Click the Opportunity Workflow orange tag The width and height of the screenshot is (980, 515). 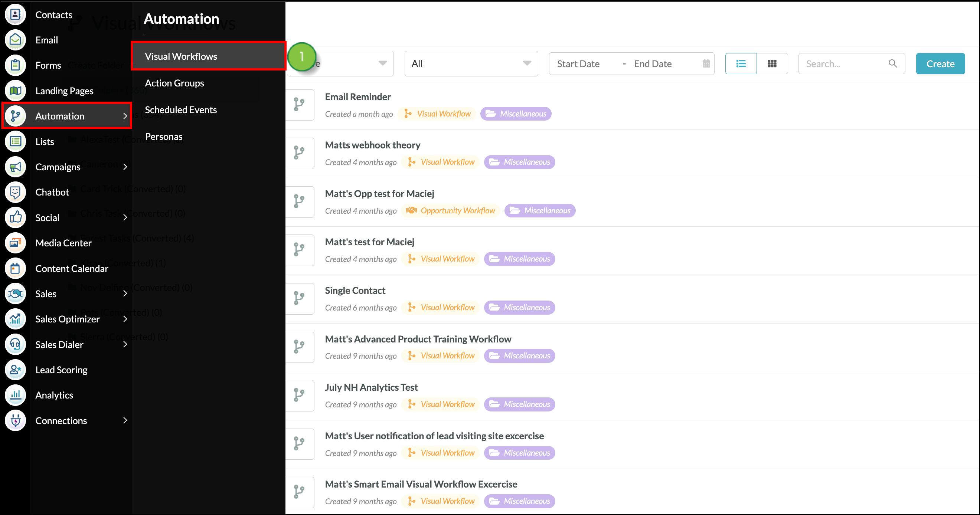click(450, 210)
